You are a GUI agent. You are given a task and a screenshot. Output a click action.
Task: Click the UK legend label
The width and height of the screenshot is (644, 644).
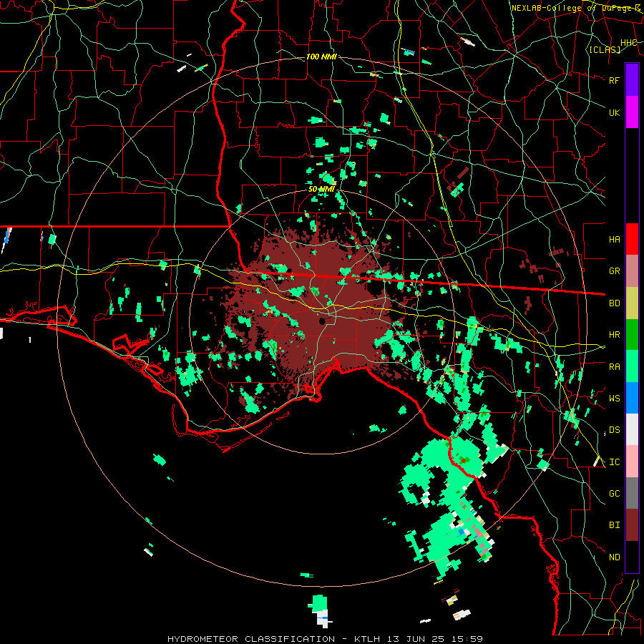point(614,112)
